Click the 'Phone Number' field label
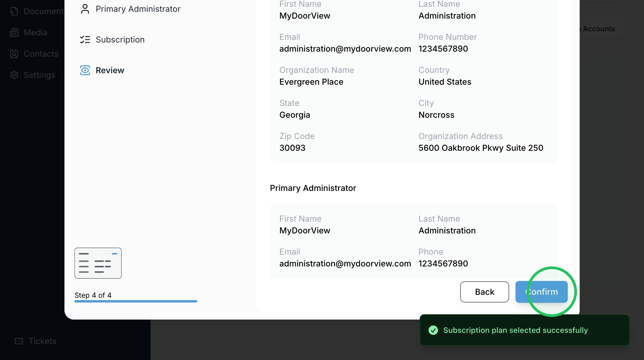The image size is (644, 360). click(448, 37)
